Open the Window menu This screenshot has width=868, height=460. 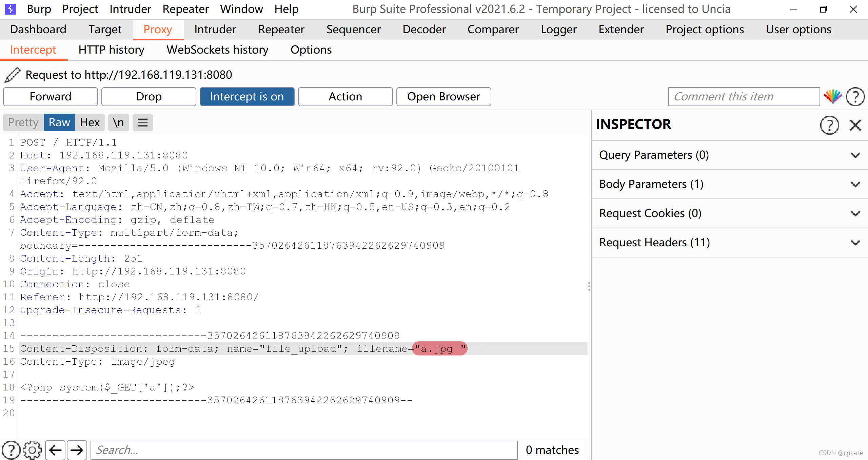[x=241, y=9]
